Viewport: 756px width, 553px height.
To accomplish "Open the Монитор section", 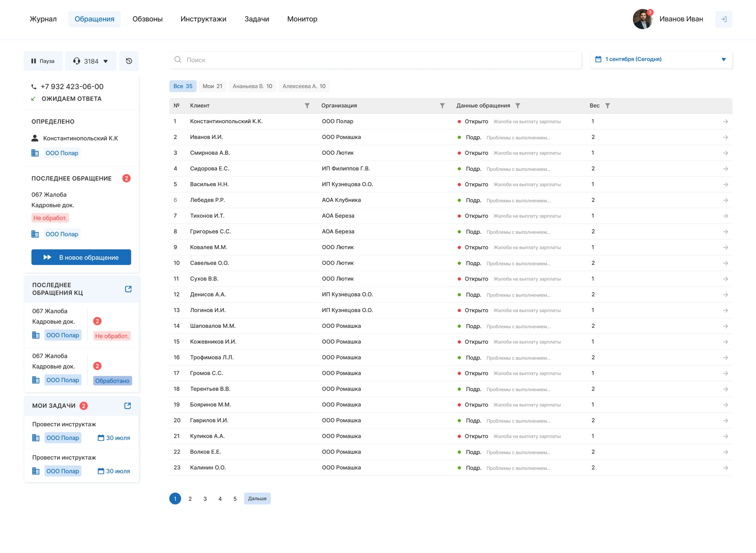I will (302, 19).
